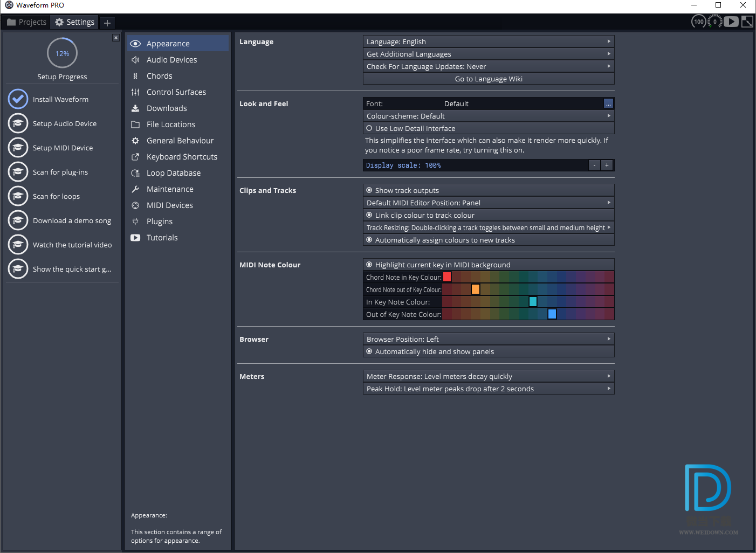This screenshot has width=756, height=553.
Task: Open the Peak Hold dropdown
Action: 489,389
